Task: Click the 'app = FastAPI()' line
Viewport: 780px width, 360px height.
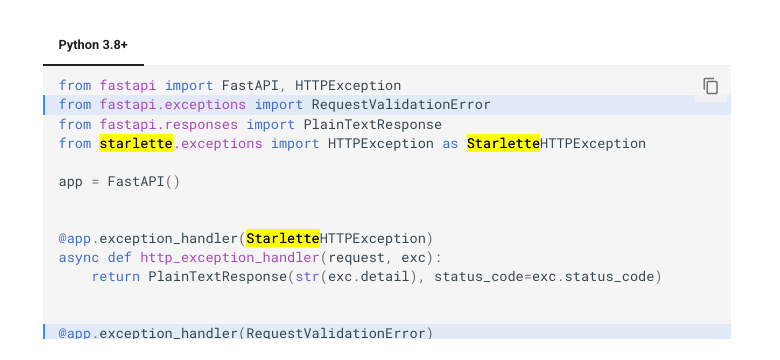Action: pos(119,181)
